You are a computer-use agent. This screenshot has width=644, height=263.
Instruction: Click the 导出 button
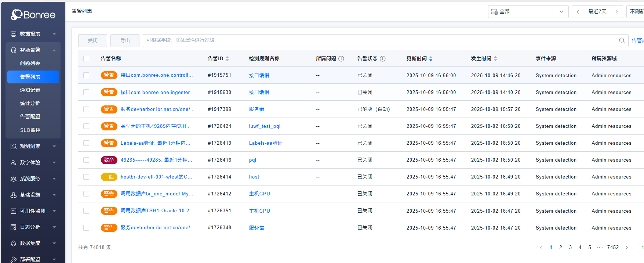pos(125,40)
